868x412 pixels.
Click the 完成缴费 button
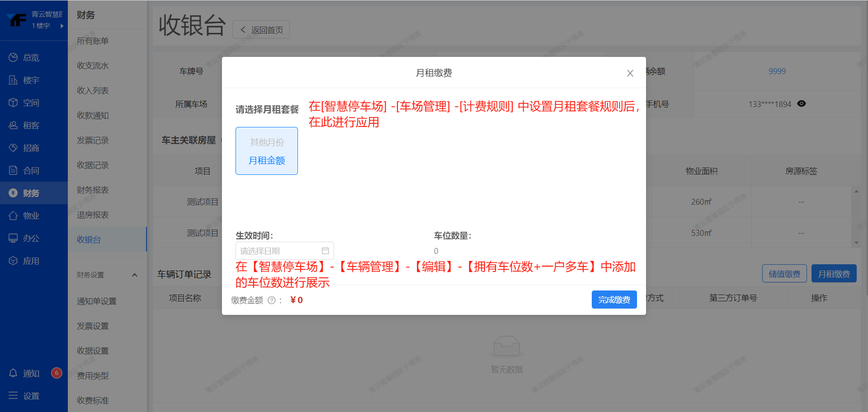614,300
